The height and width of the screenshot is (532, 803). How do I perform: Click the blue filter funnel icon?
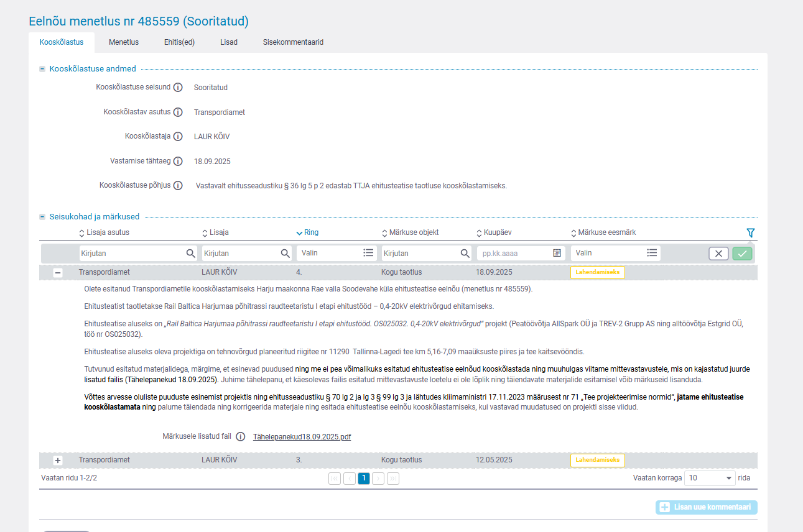pyautogui.click(x=750, y=233)
